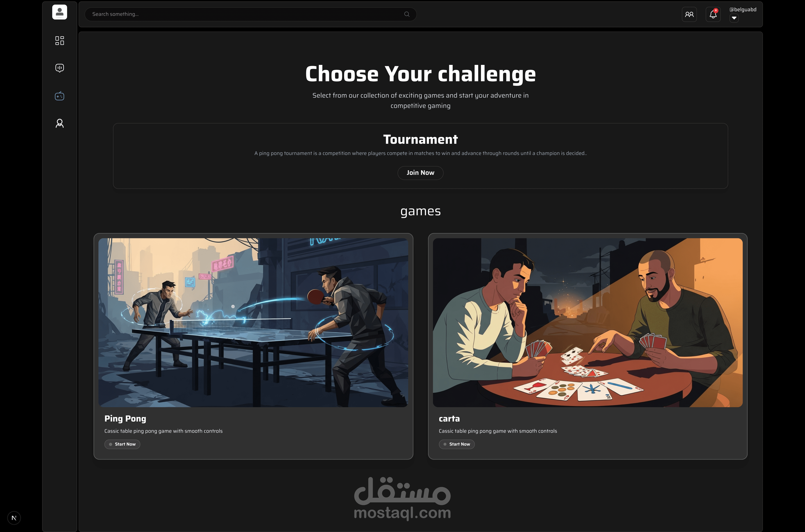The height and width of the screenshot is (532, 805).
Task: Click the carta card title
Action: [449, 419]
